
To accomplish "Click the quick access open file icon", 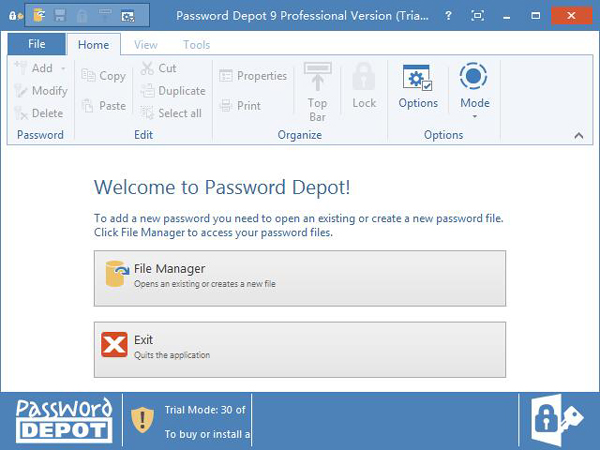I will coord(39,16).
